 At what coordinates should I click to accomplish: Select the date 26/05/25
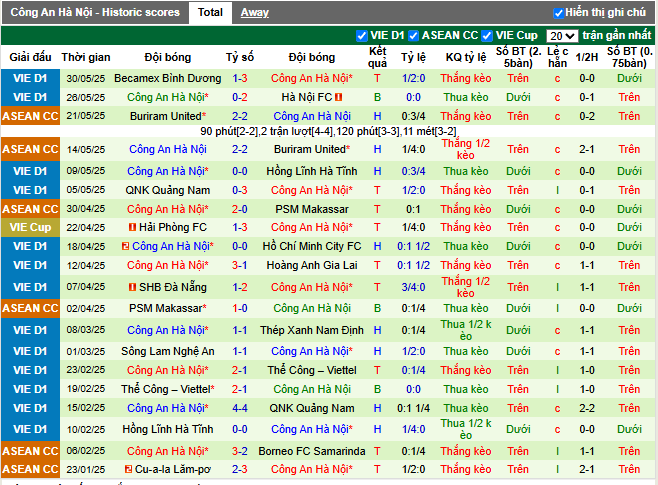point(86,97)
